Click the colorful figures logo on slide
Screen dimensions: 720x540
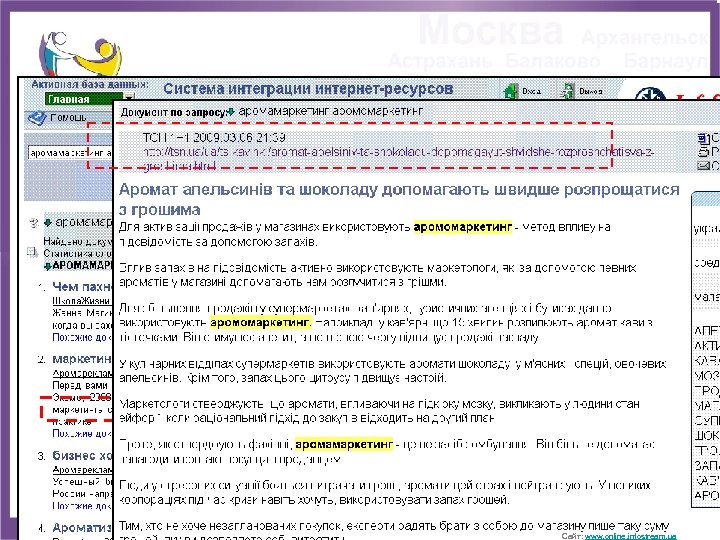tap(80, 53)
